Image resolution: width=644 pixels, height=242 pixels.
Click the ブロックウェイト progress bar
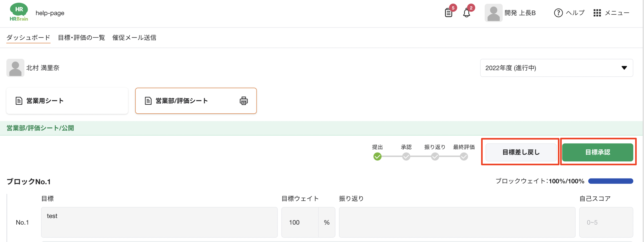tap(610, 181)
